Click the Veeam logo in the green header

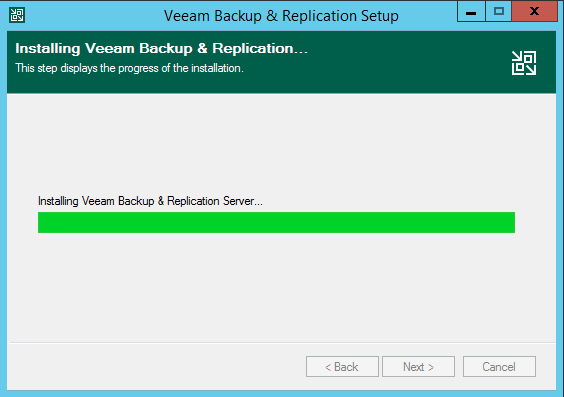[x=524, y=63]
